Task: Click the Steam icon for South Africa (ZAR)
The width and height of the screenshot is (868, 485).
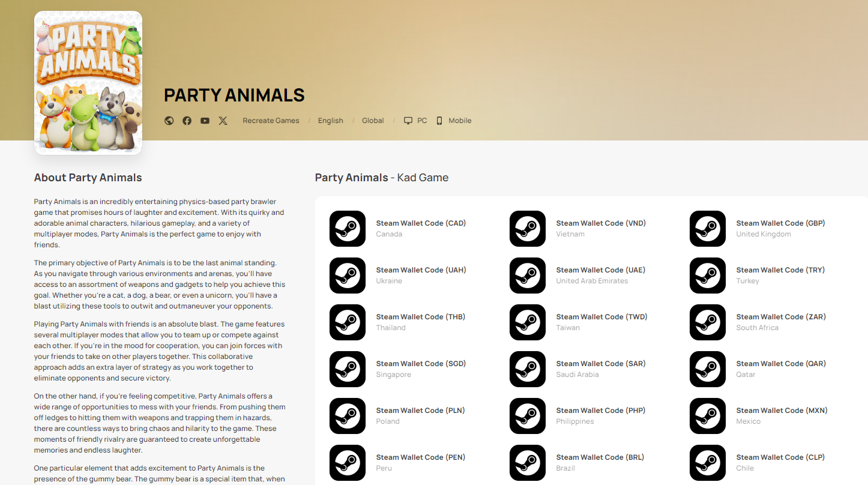Action: [708, 322]
